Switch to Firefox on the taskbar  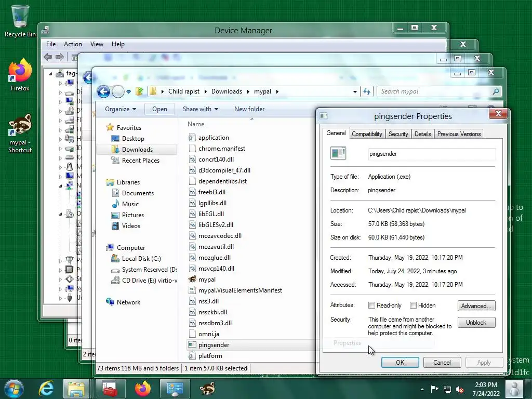(x=143, y=389)
